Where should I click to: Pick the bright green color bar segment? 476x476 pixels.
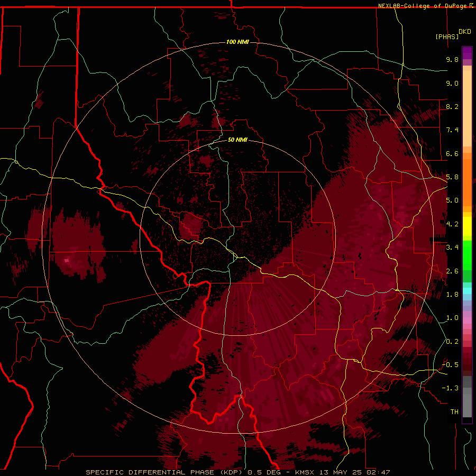(x=467, y=255)
